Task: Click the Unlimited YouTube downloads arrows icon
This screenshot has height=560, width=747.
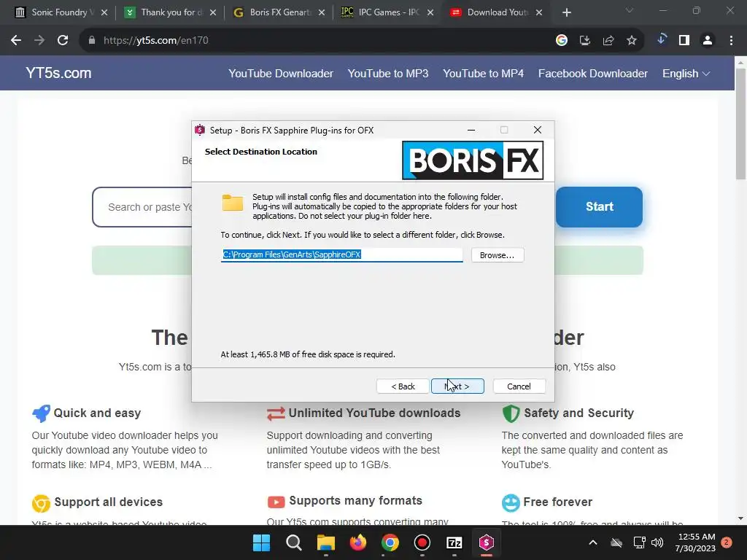Action: [x=276, y=413]
